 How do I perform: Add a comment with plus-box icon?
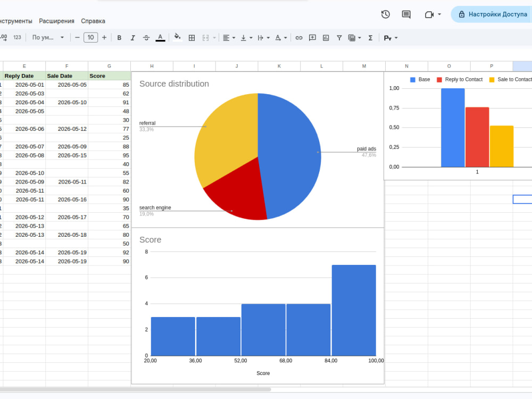click(x=312, y=38)
